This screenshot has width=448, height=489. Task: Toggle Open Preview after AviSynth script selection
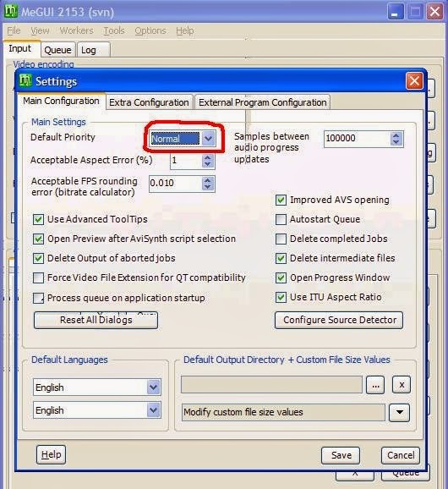point(38,239)
